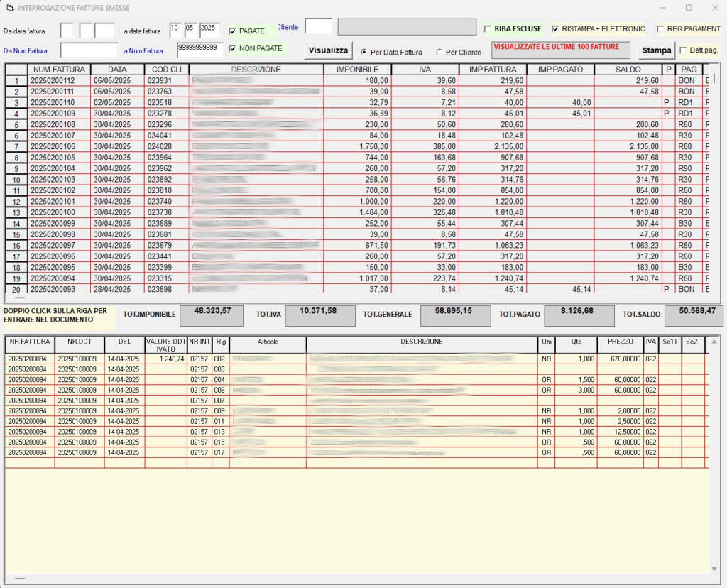
Task: Tick the RIBA ESCLUSE checkbox
Action: click(487, 28)
